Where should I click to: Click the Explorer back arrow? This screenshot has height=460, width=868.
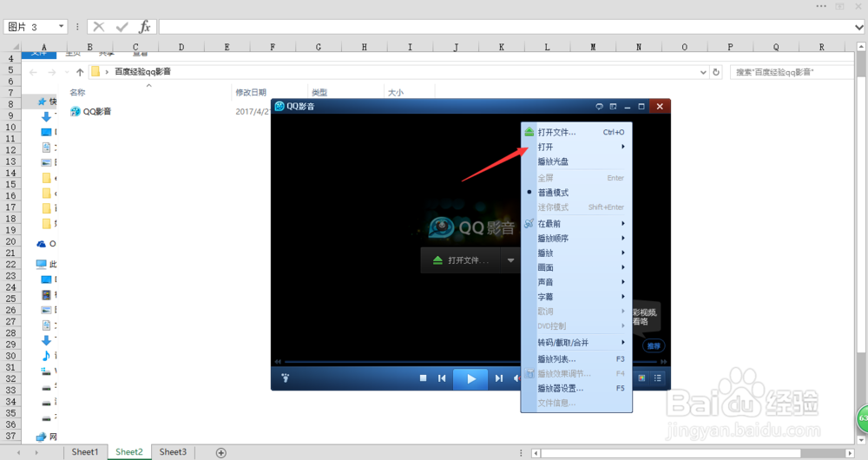tap(33, 72)
